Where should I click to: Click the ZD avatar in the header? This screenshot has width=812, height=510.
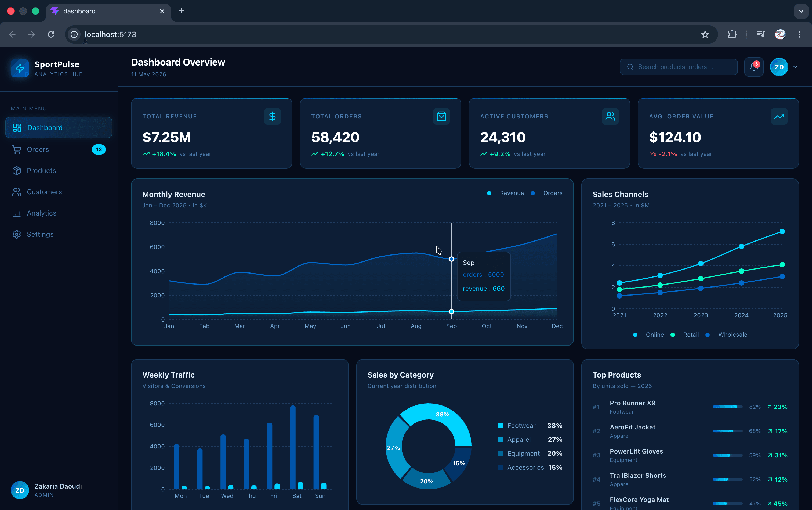tap(779, 67)
